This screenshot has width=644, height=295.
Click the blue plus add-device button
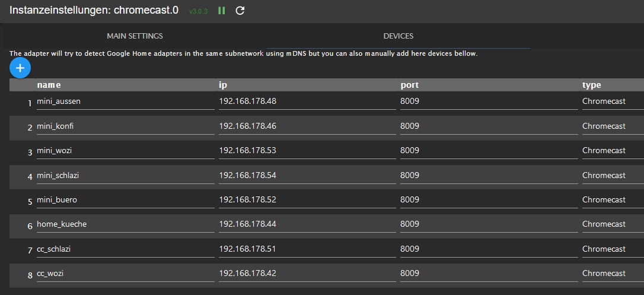20,68
